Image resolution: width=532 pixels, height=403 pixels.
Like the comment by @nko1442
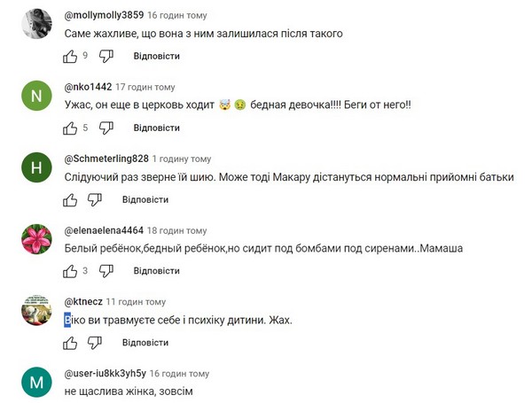(71, 128)
